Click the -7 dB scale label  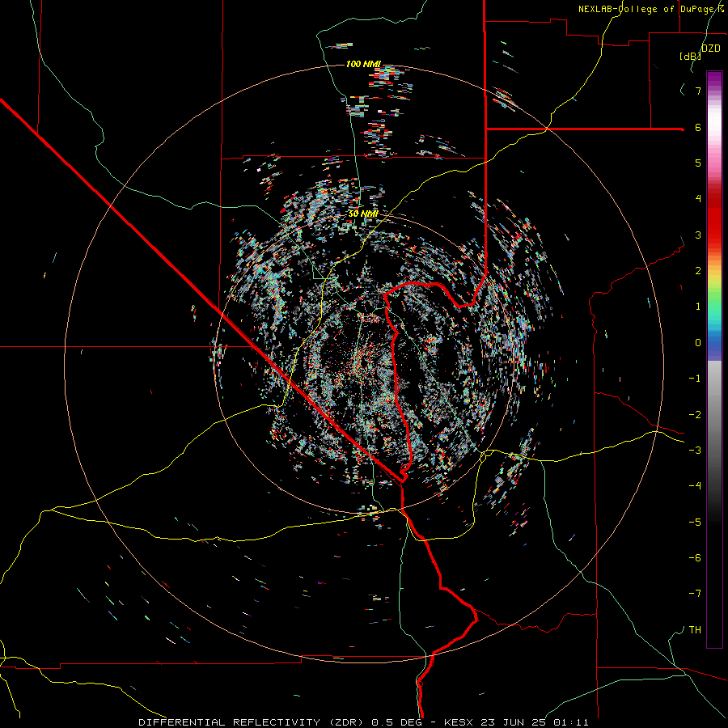click(x=695, y=594)
